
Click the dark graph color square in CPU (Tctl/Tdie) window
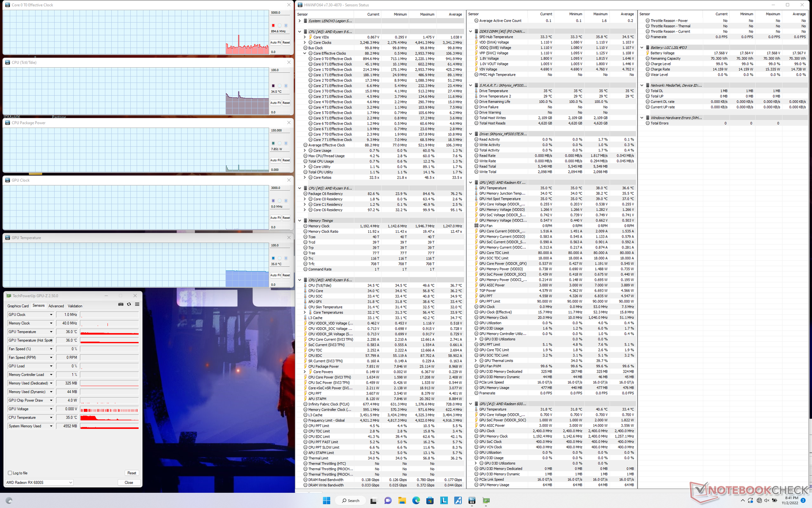coord(273,86)
